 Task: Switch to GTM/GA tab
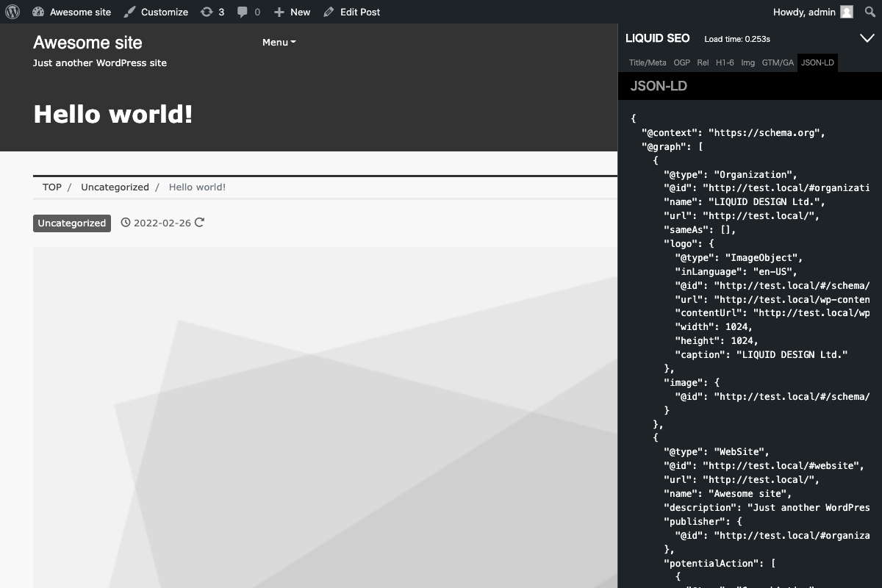coord(778,62)
